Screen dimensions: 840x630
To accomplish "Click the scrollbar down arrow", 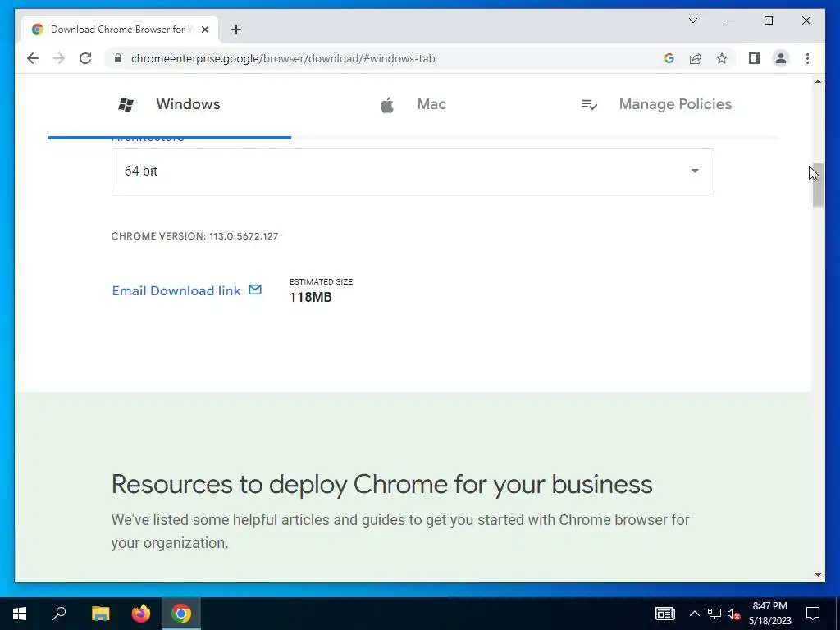I will click(x=818, y=575).
